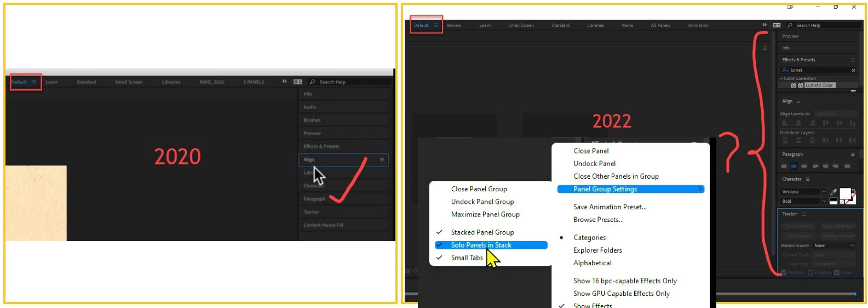Show hidden workspaces chevron in 2020 screenshot

coord(284,81)
